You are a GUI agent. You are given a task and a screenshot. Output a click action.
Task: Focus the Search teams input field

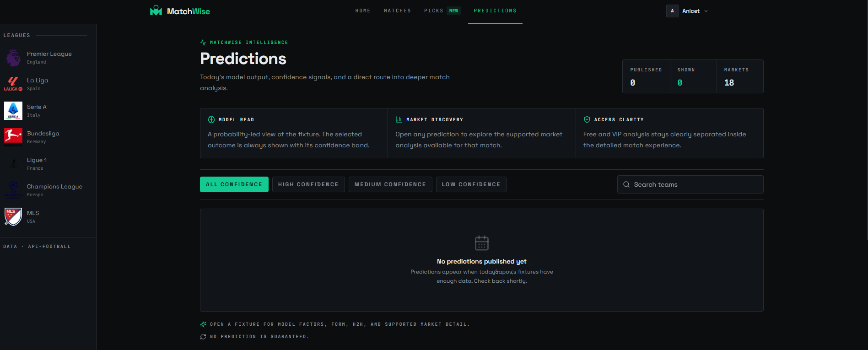point(690,184)
